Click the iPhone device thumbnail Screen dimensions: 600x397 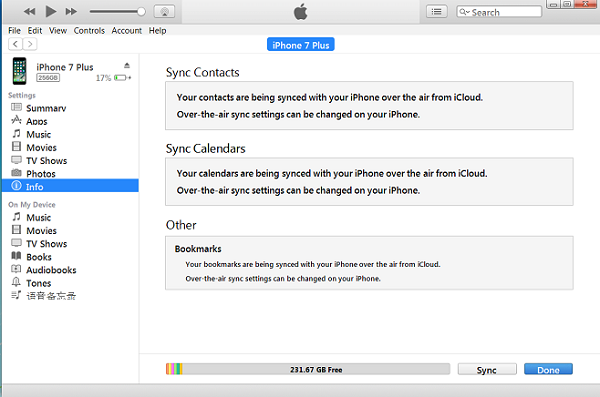(x=19, y=71)
